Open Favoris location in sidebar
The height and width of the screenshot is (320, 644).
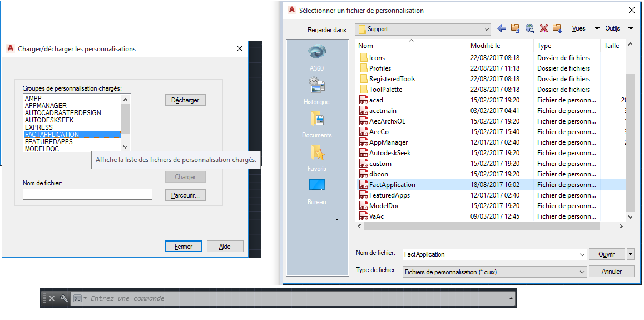pyautogui.click(x=316, y=158)
